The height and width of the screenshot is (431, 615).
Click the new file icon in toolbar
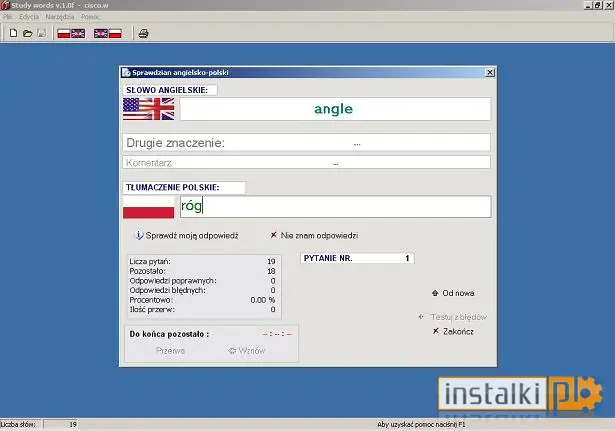[x=13, y=33]
